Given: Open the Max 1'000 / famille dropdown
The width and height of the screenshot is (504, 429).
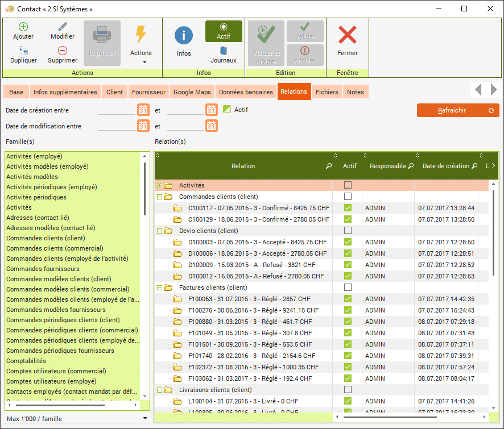Looking at the screenshot, I should (145, 419).
